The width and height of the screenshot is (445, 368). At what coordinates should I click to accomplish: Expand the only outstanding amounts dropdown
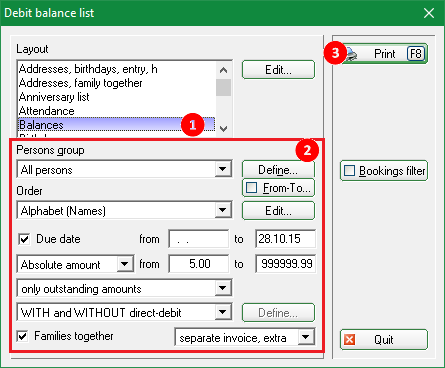click(124, 288)
